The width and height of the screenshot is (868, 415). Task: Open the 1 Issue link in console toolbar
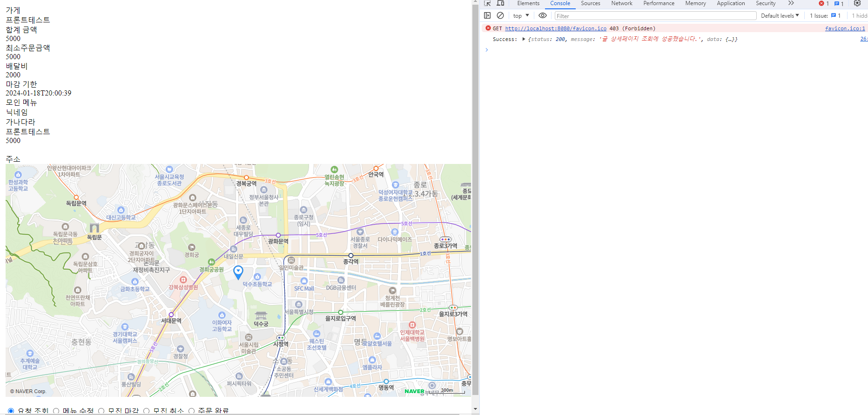pyautogui.click(x=825, y=15)
